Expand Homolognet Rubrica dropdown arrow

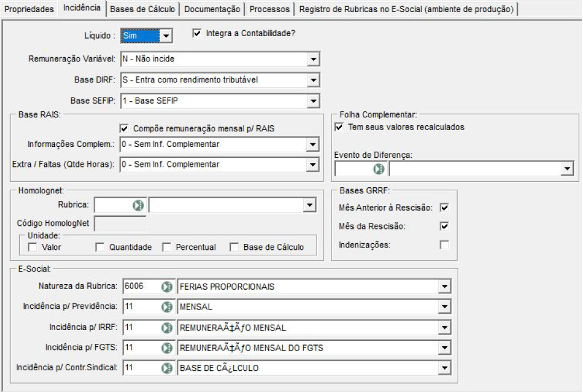309,205
